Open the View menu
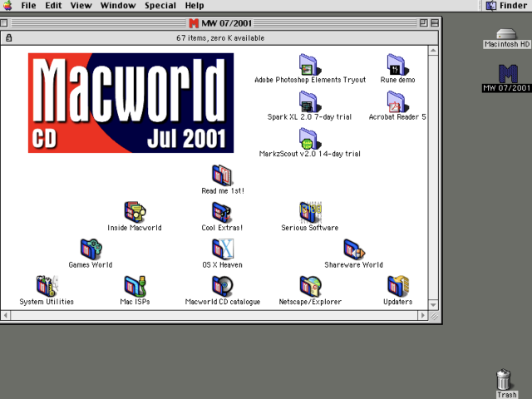 pyautogui.click(x=81, y=6)
